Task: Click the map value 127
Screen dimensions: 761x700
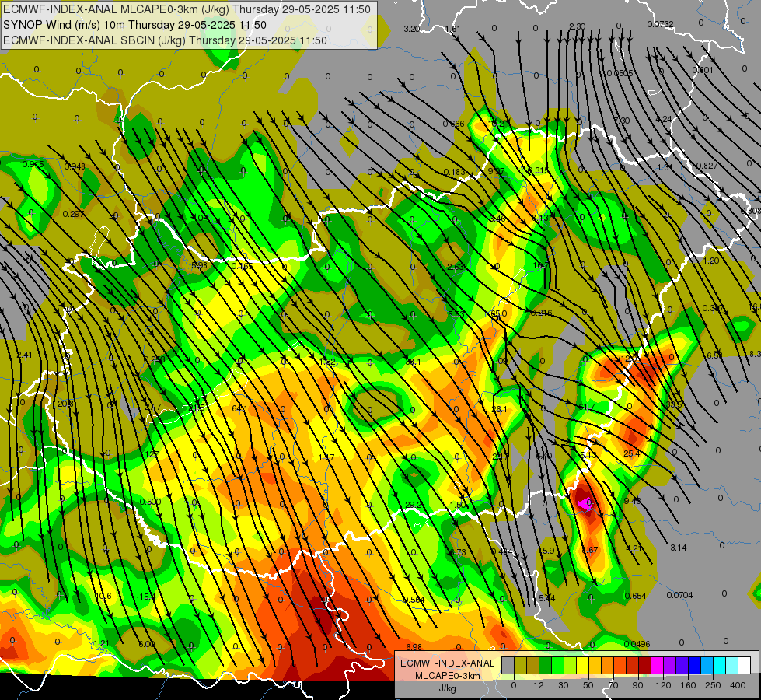Action: pyautogui.click(x=152, y=455)
